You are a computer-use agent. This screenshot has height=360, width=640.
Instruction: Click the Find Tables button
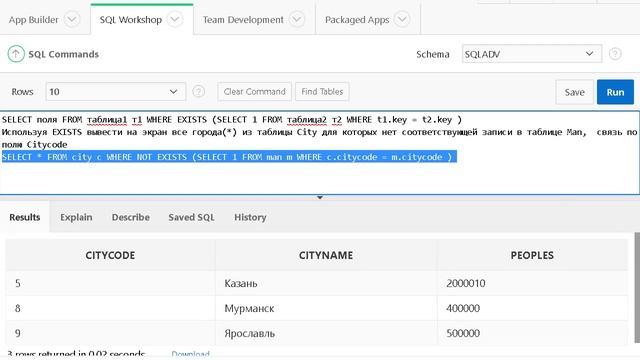(x=322, y=91)
